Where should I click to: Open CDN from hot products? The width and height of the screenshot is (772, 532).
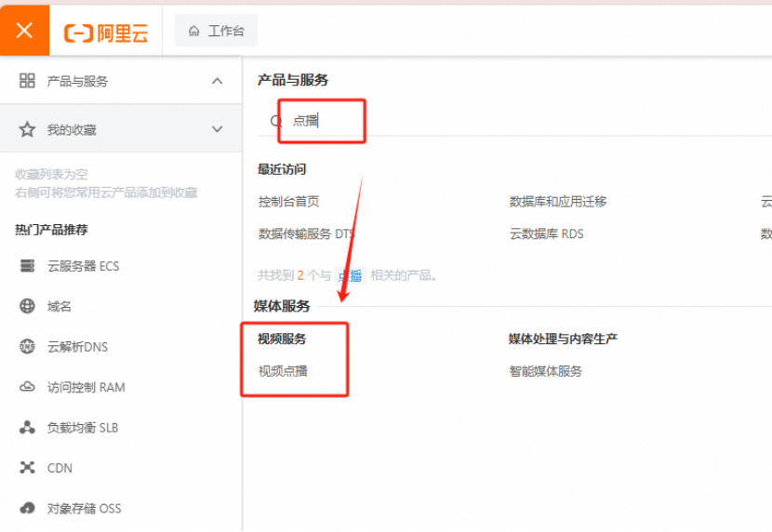click(x=60, y=468)
